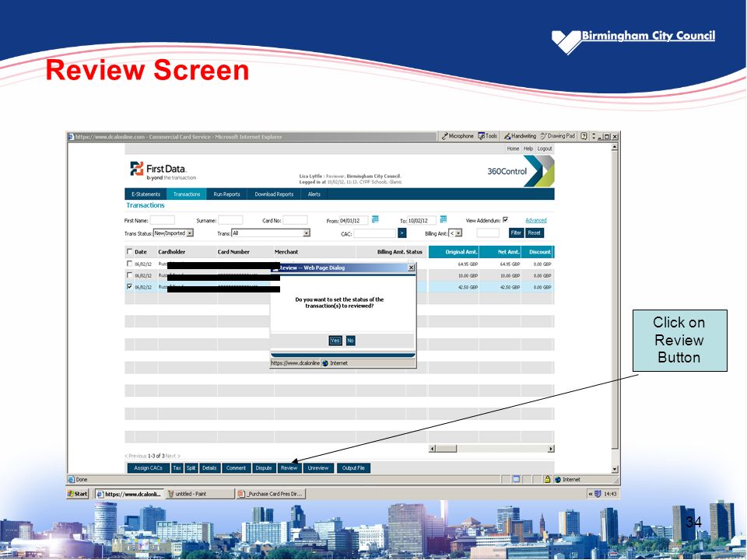Click the Split button
This screenshot has width=747, height=560.
coord(191,468)
